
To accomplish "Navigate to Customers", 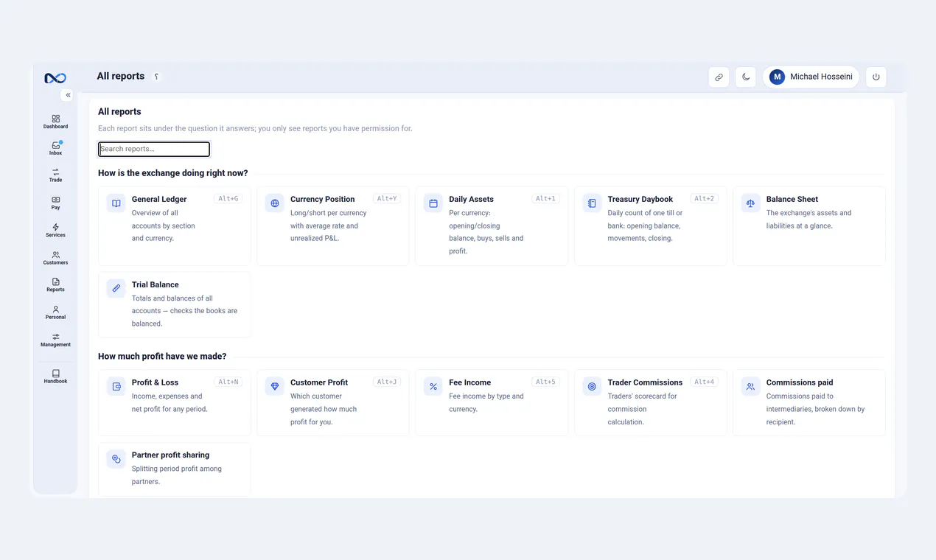I will point(55,257).
